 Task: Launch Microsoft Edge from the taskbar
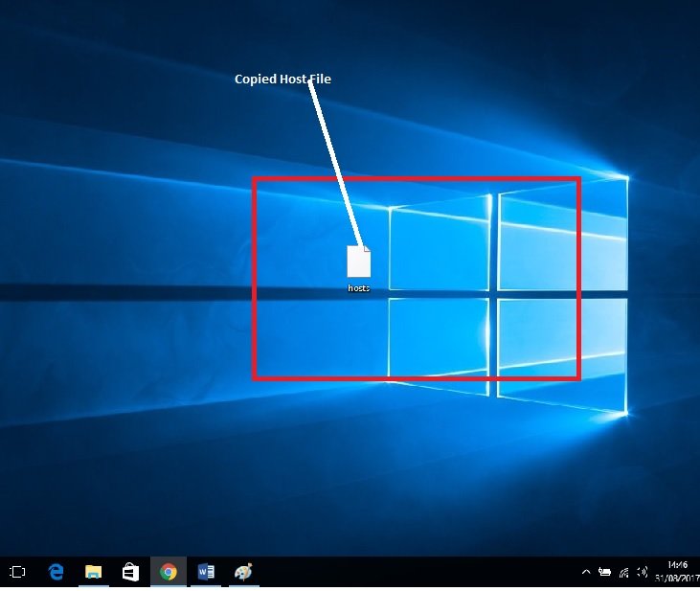click(56, 572)
